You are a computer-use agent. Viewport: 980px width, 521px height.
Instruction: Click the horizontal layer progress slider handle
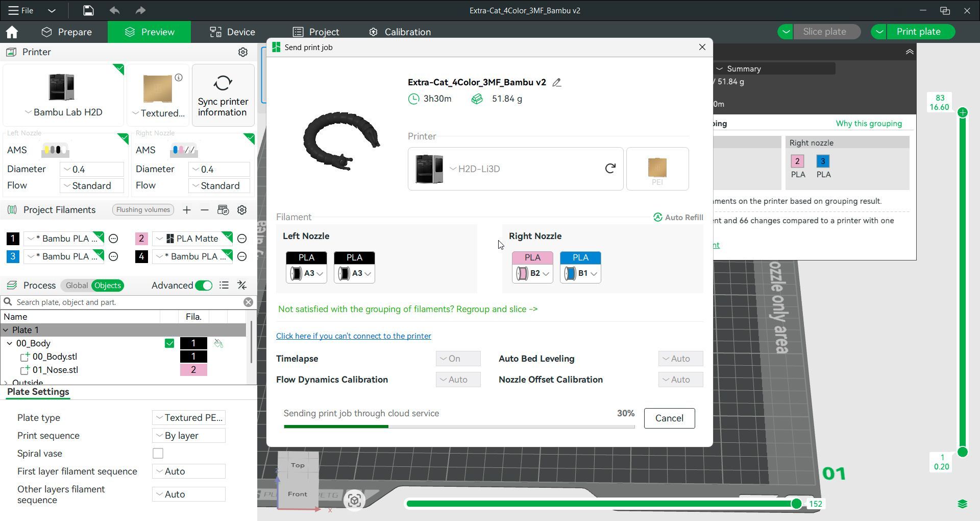click(796, 504)
